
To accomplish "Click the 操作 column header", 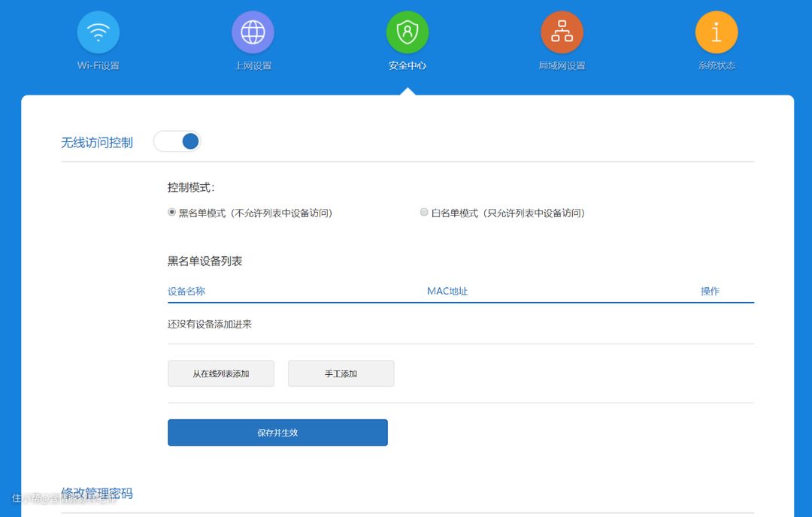I will point(710,292).
